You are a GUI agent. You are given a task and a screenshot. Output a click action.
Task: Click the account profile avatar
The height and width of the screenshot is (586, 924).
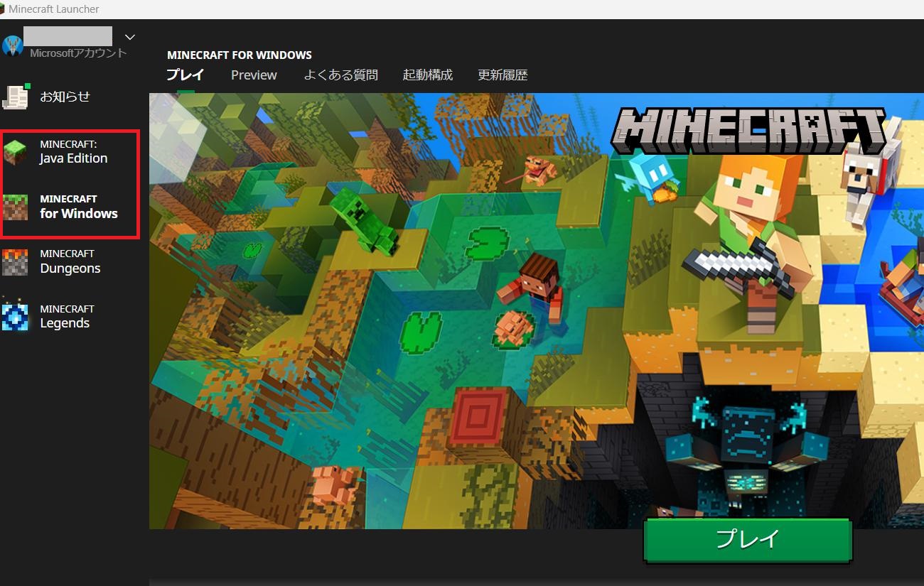(13, 45)
